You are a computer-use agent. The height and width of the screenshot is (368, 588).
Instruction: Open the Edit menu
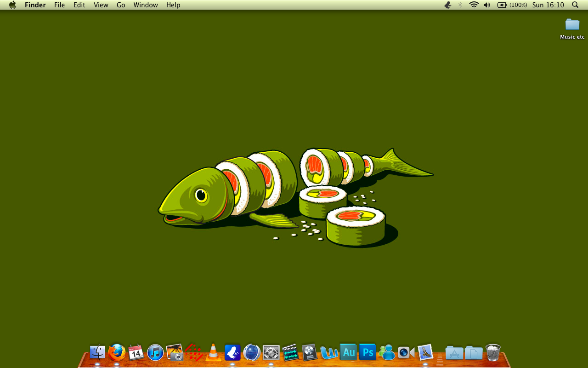click(x=79, y=5)
